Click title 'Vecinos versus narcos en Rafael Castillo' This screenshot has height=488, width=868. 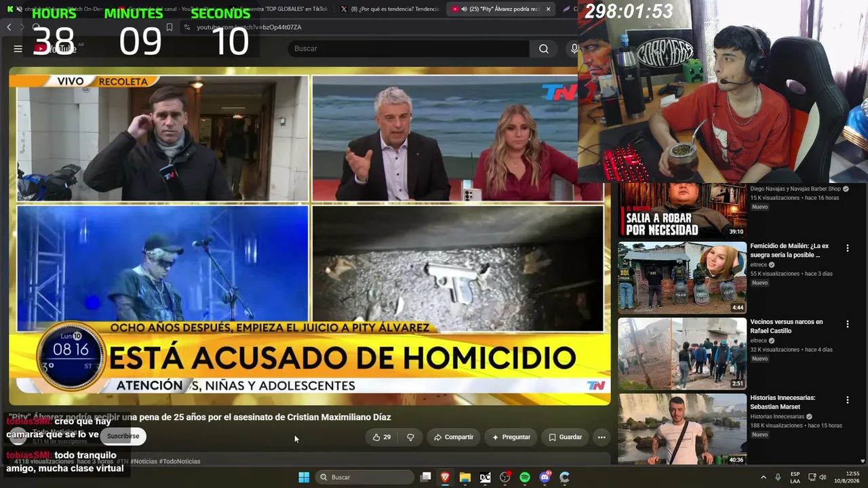[787, 326]
